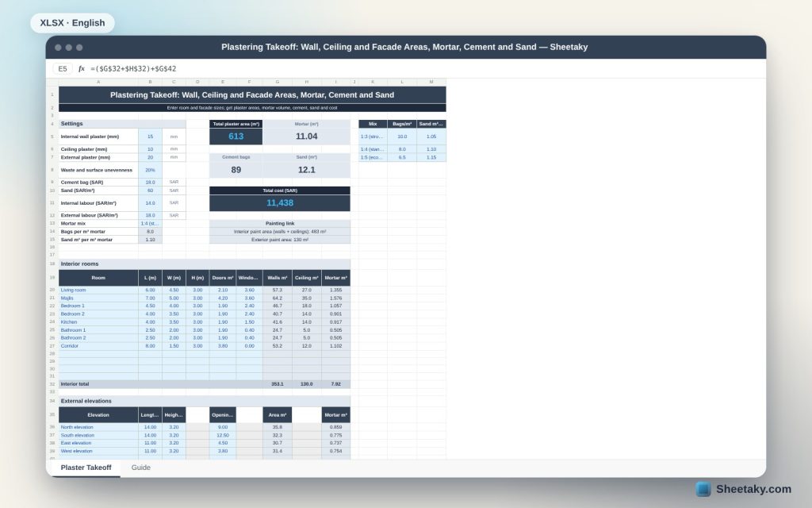This screenshot has height=508, width=812.
Task: Select the Interior total label cell
Action: [98, 384]
